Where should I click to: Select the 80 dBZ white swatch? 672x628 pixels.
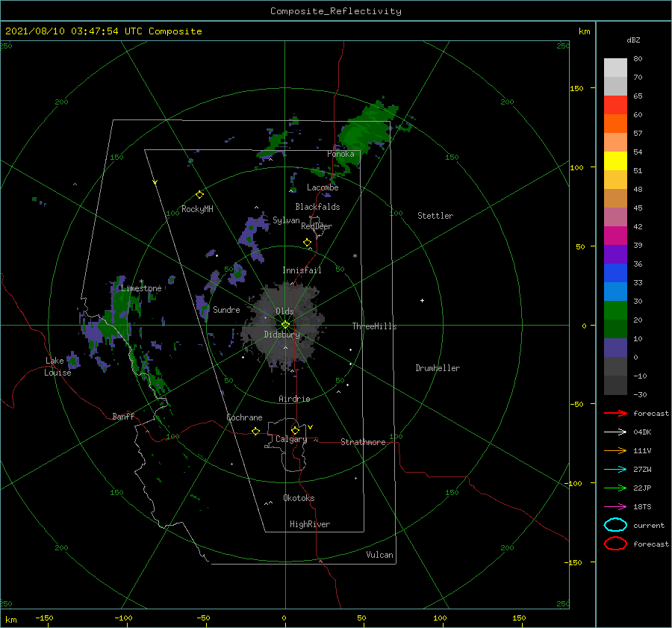coord(615,67)
